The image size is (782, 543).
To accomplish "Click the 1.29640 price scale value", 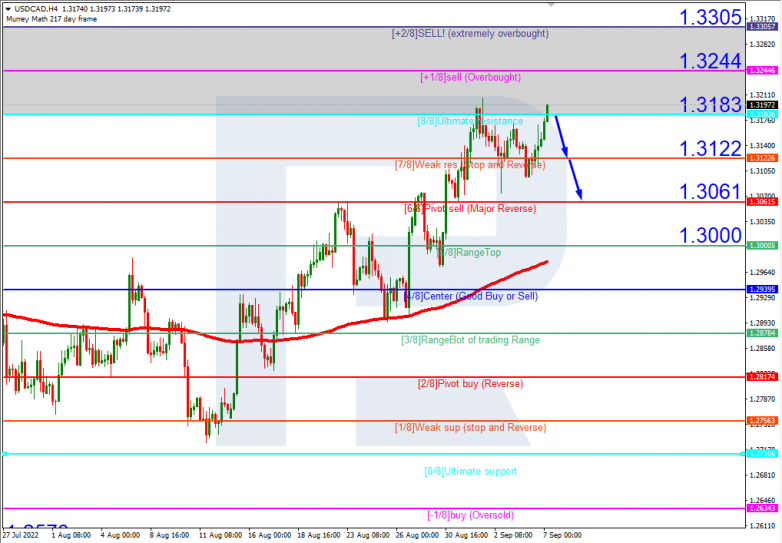I will point(763,272).
